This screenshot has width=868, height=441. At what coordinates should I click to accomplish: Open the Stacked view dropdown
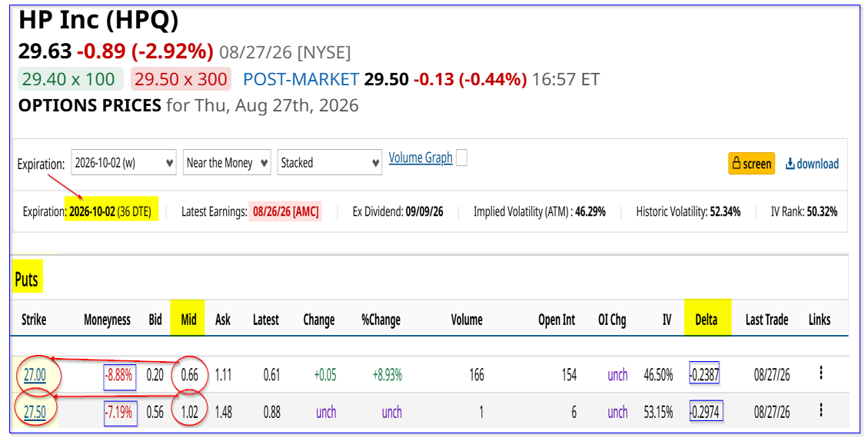tap(329, 163)
